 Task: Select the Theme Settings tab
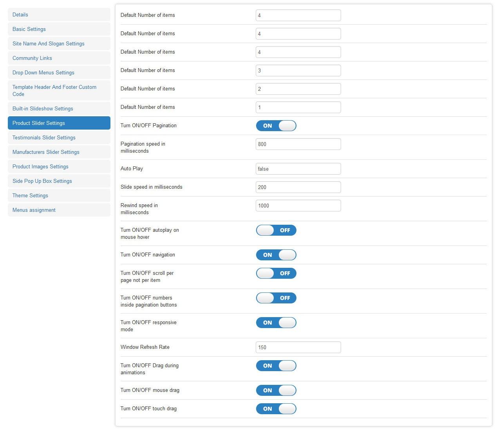pos(59,195)
